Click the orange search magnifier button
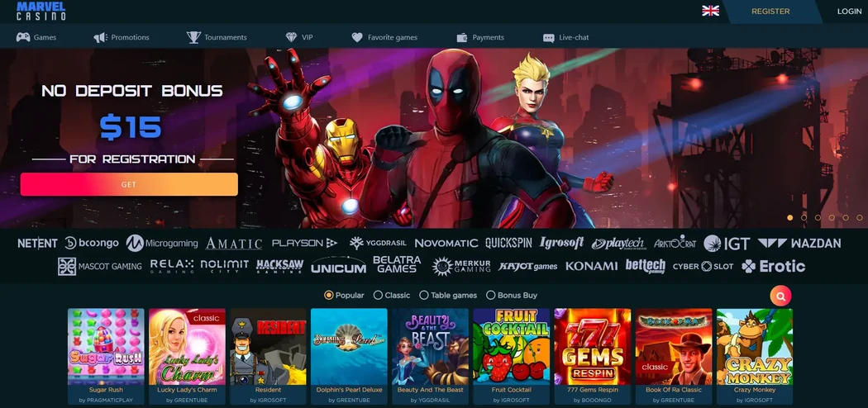 (780, 297)
